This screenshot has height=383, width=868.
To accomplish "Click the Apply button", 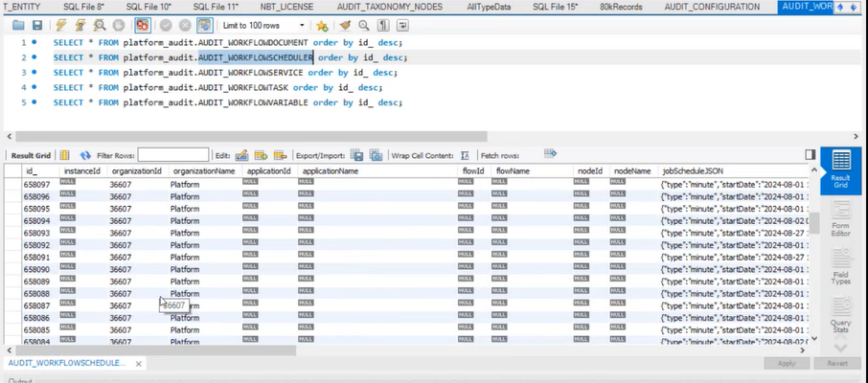I will click(x=786, y=363).
